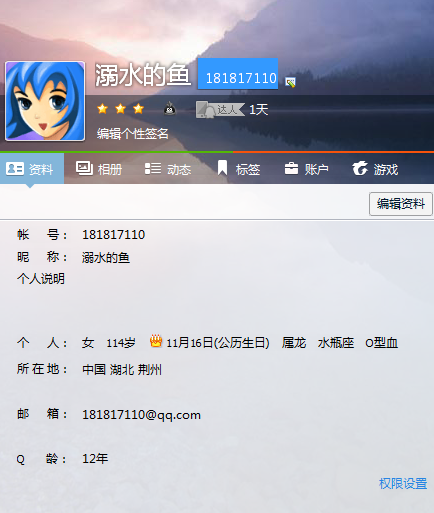Click the third gold level star

[138, 109]
